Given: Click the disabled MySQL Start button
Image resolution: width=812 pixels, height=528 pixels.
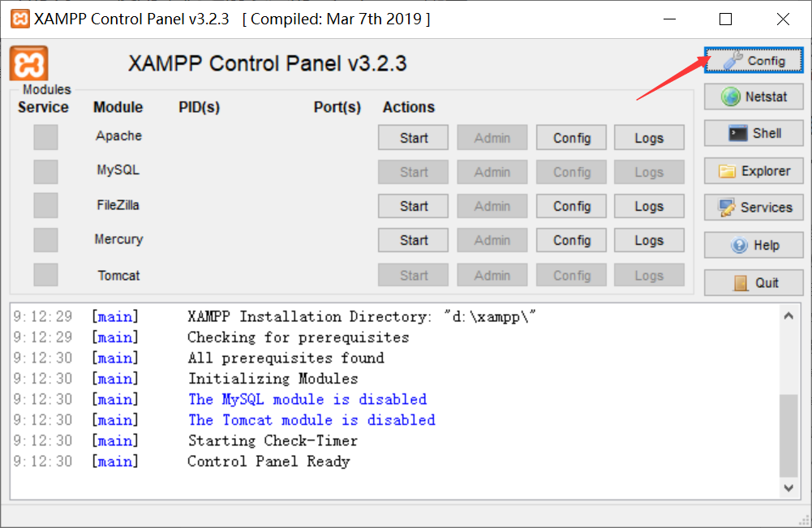Looking at the screenshot, I should (x=413, y=172).
